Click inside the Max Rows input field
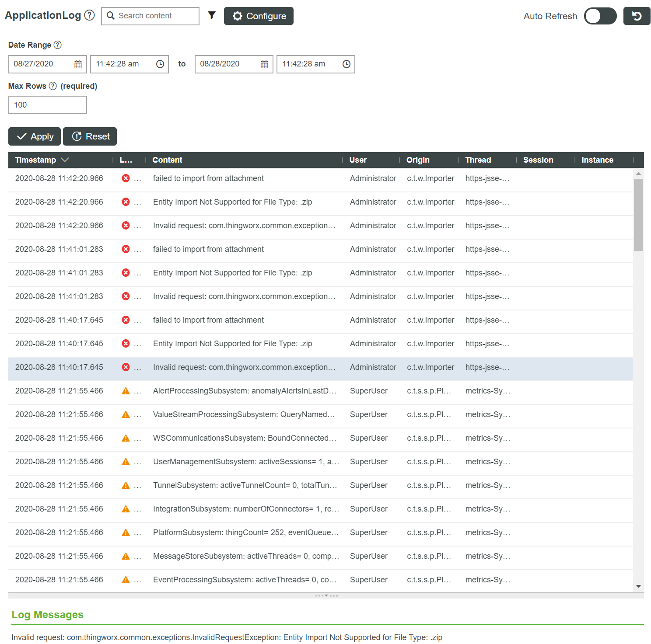The height and width of the screenshot is (644, 651). [47, 104]
